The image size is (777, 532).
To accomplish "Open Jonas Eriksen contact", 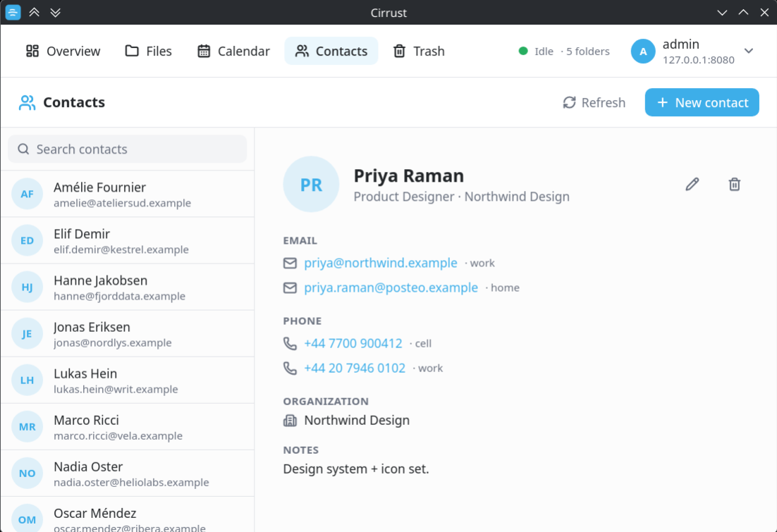I will 128,334.
